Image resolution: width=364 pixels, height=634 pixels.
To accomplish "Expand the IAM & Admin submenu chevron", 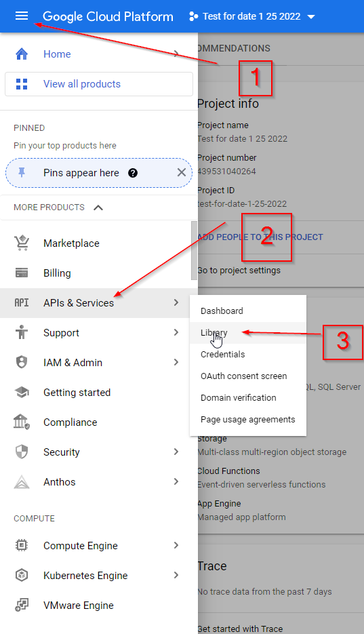I will 176,362.
